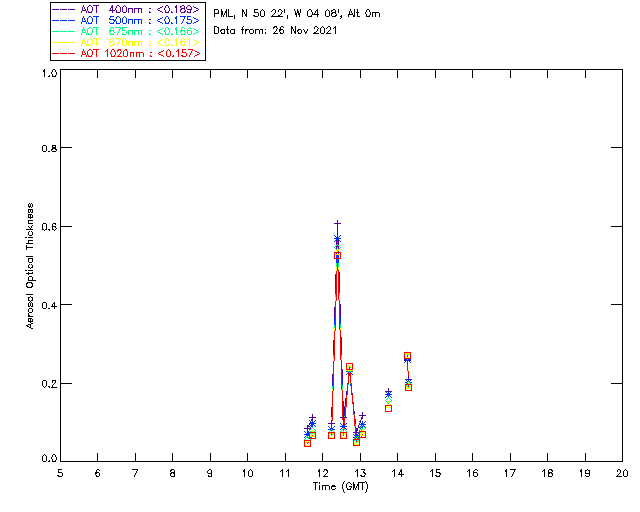Click the x-axis tick label 20
640x512 pixels.
[x=622, y=473]
